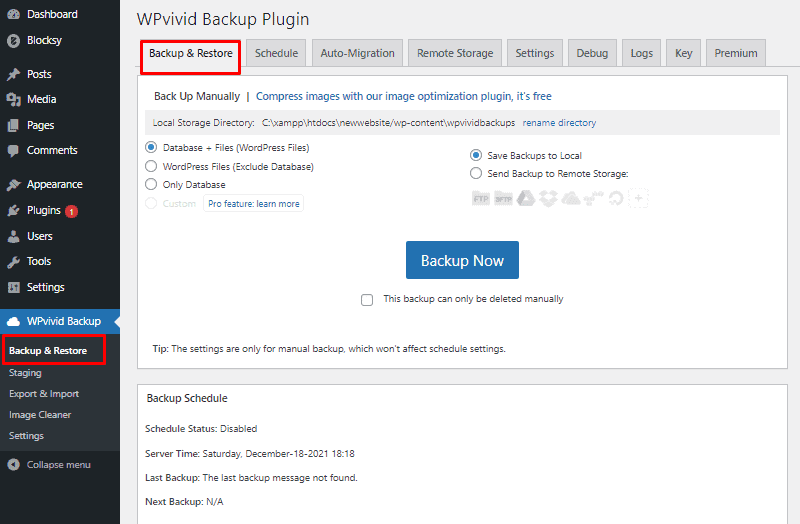Click 'Last Backup' message text
The width and height of the screenshot is (800, 524).
(x=251, y=478)
